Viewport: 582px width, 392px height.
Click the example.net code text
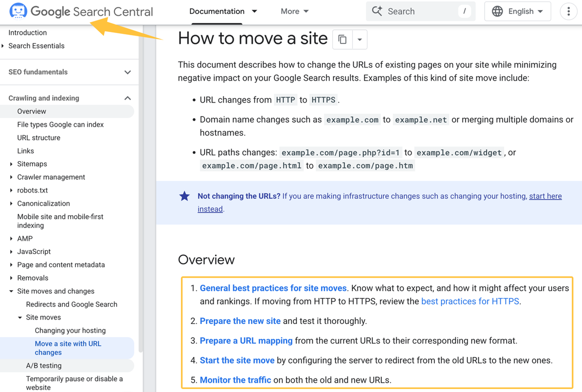point(421,120)
